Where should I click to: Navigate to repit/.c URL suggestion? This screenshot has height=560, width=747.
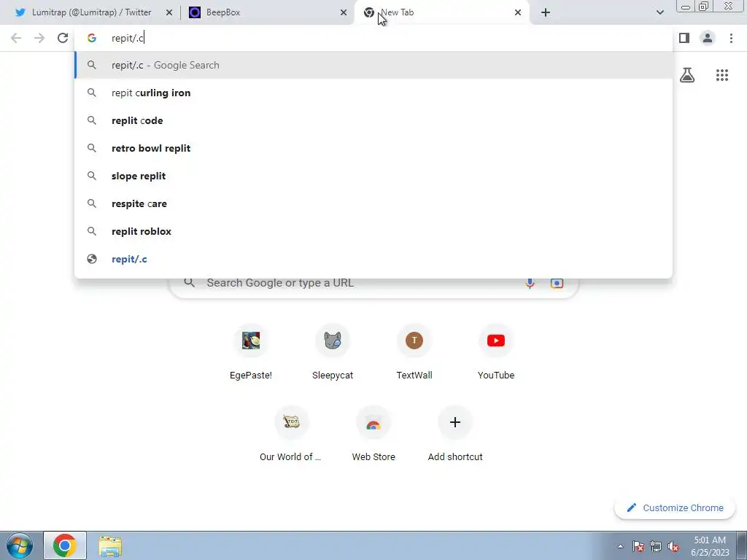(373, 259)
